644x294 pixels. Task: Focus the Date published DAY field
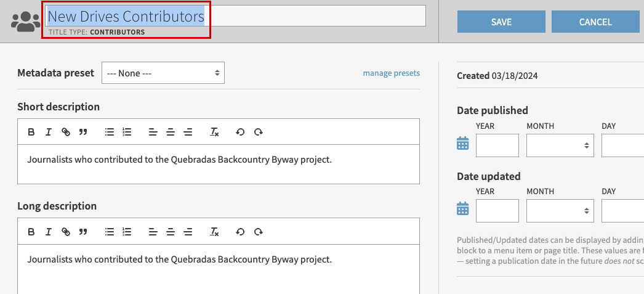[622, 145]
